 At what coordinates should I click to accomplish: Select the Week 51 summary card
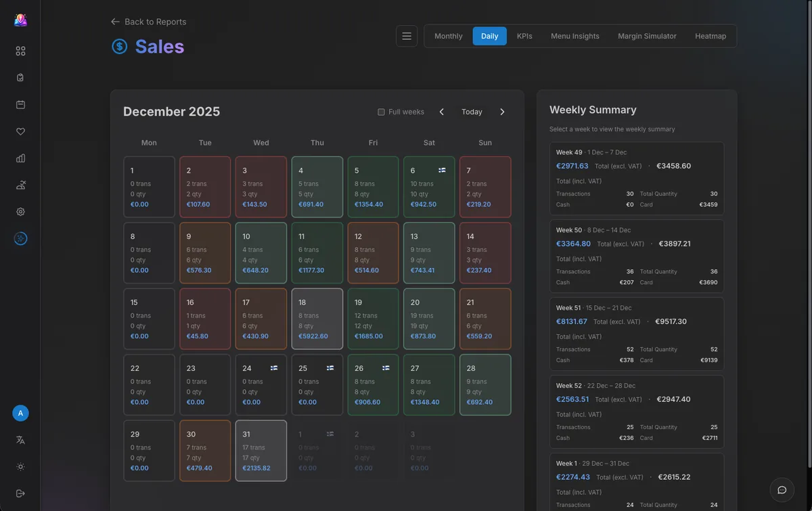tap(636, 333)
